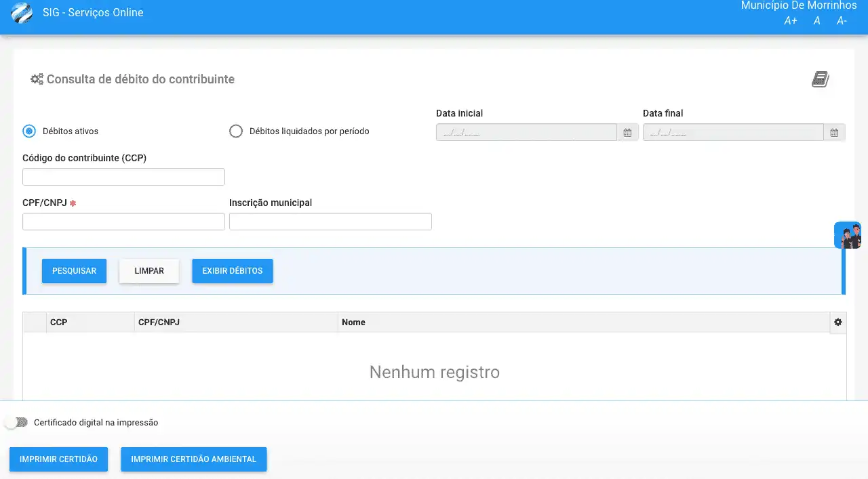This screenshot has height=479, width=868.
Task: Focus the CPF/CNPJ input field
Action: pos(123,222)
